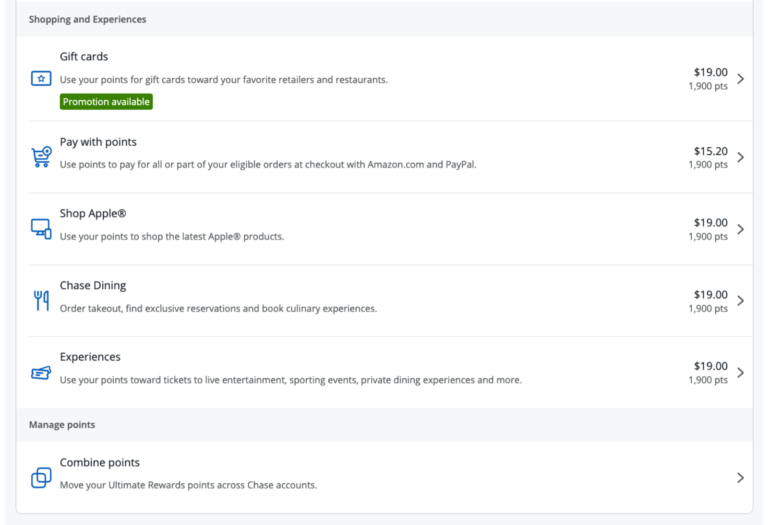Click the Combine points overlapping squares icon
The image size is (768, 525).
tap(41, 477)
